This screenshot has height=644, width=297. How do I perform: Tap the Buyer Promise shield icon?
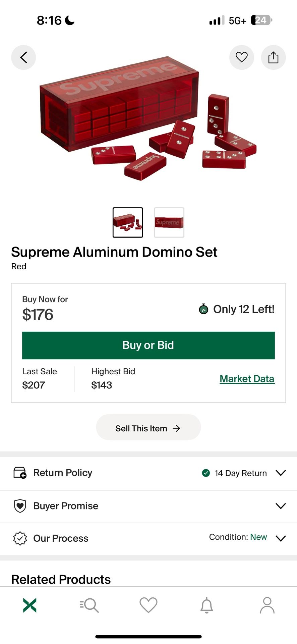click(20, 506)
